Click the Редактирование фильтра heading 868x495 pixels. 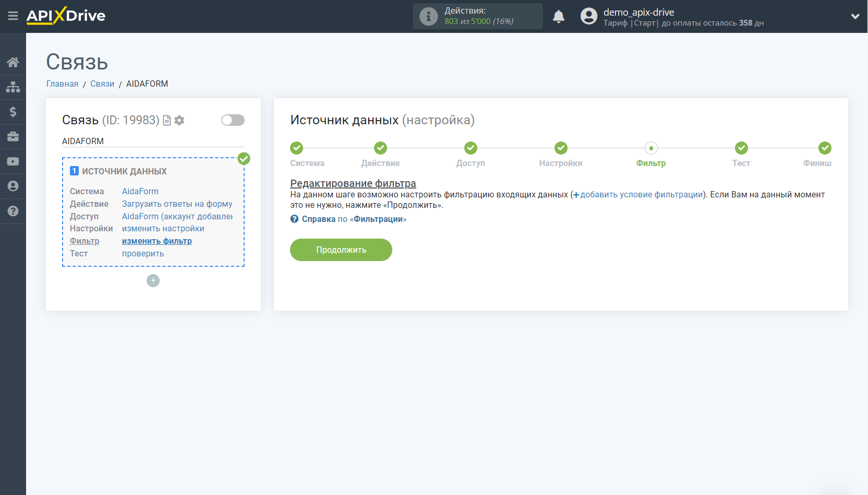pos(353,183)
